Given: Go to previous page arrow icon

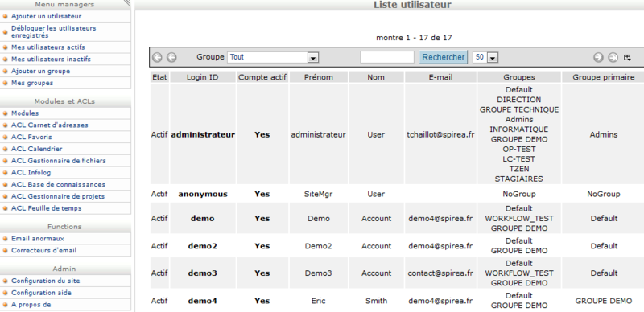Looking at the screenshot, I should pos(171,57).
